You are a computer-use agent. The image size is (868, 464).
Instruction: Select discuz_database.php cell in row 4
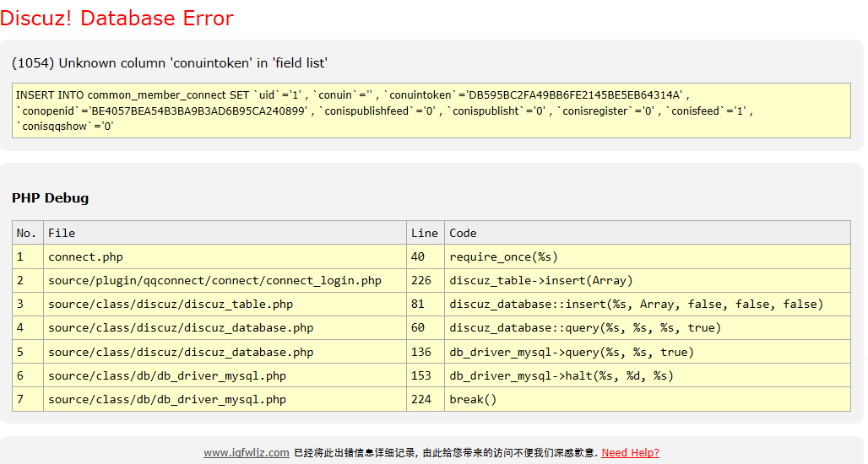(x=225, y=328)
